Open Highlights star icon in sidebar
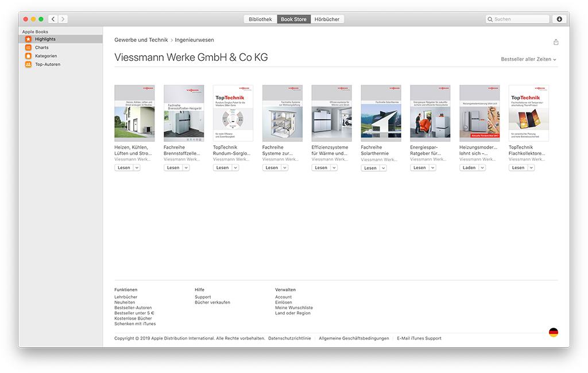 tap(28, 39)
